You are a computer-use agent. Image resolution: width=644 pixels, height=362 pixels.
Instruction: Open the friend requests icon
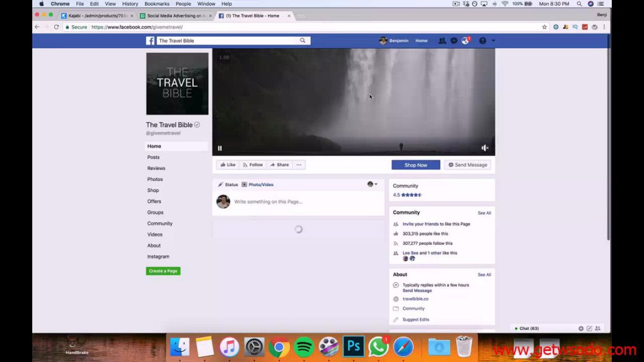pyautogui.click(x=442, y=41)
